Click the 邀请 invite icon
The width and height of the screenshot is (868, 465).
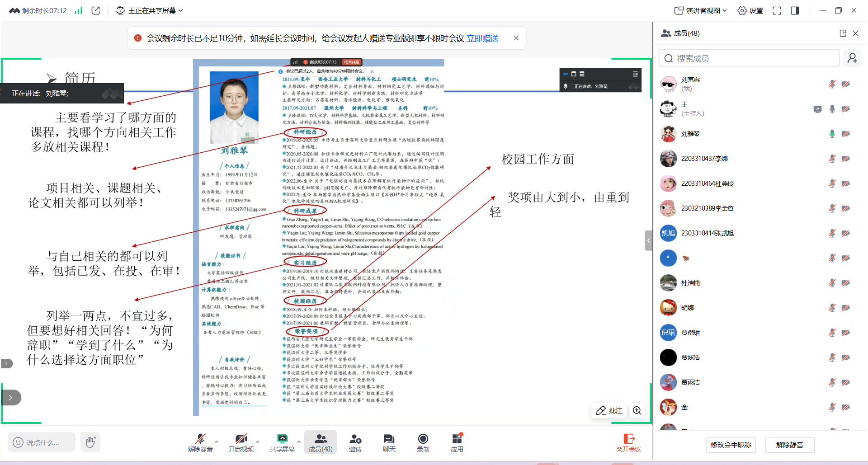tap(355, 439)
